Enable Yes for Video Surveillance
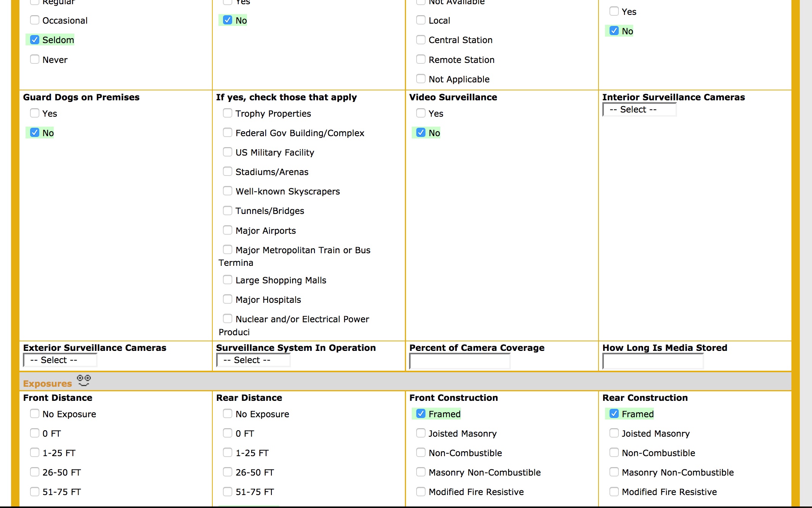The image size is (812, 508). click(x=421, y=113)
